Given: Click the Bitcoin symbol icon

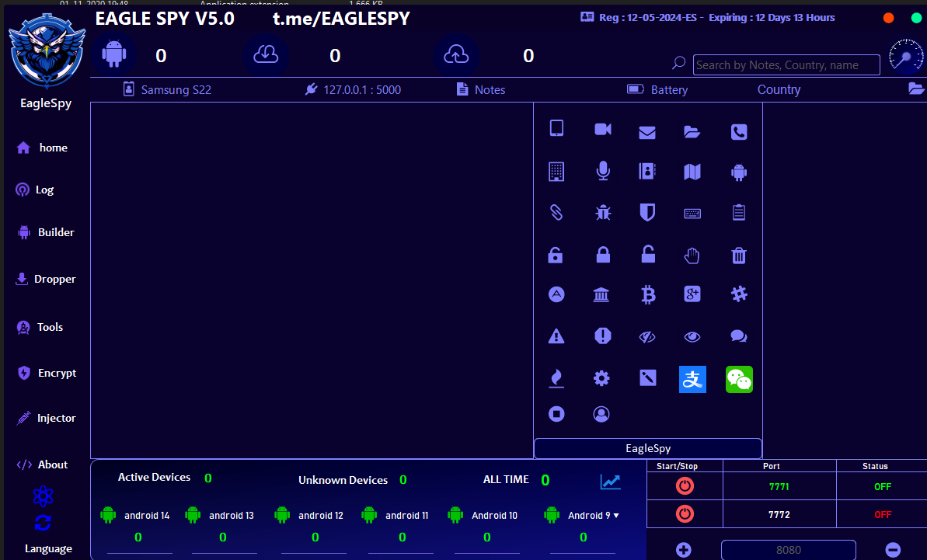Looking at the screenshot, I should [648, 294].
